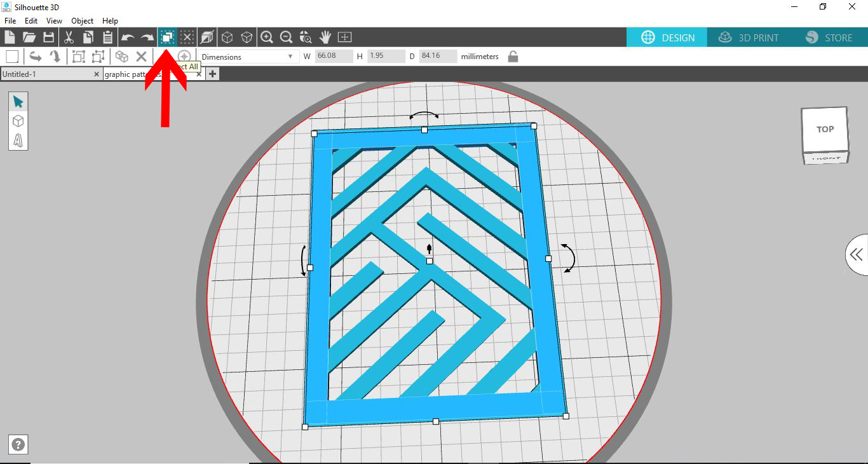Click the center-on-platform target icon

point(184,56)
